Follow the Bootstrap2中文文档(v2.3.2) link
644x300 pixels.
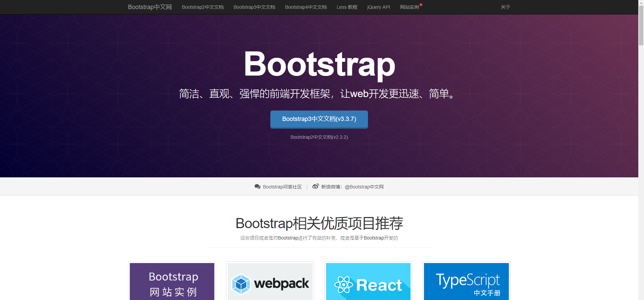tap(319, 137)
